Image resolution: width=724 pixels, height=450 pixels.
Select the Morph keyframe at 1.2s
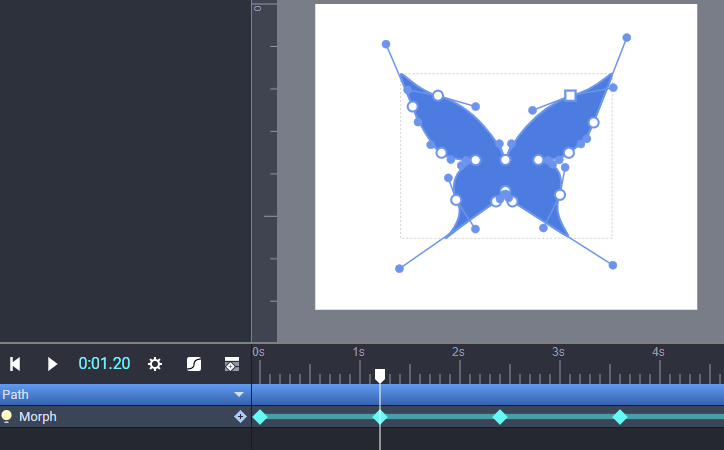380,417
